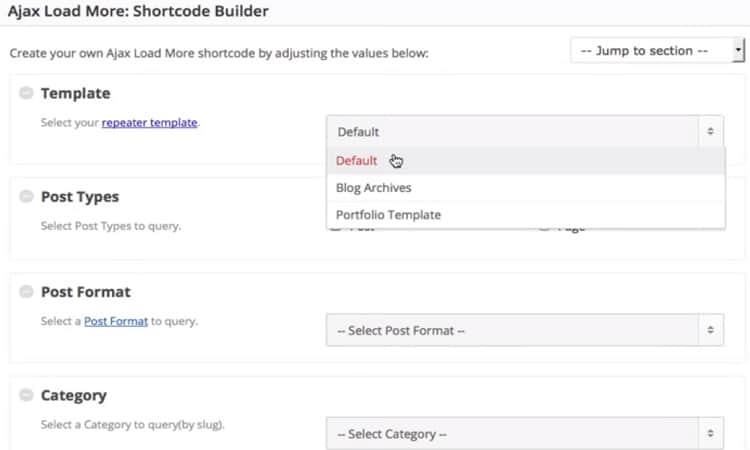
Task: Open the repeater template link
Action: point(149,123)
